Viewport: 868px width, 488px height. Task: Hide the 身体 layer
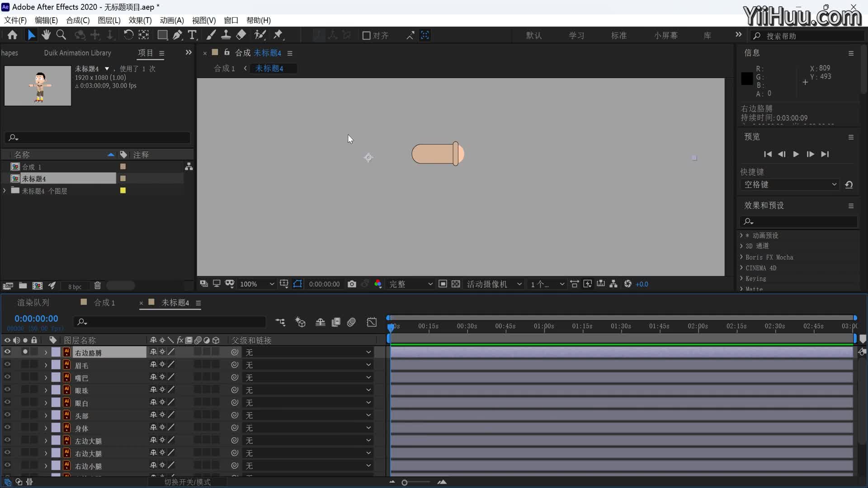coord(7,427)
